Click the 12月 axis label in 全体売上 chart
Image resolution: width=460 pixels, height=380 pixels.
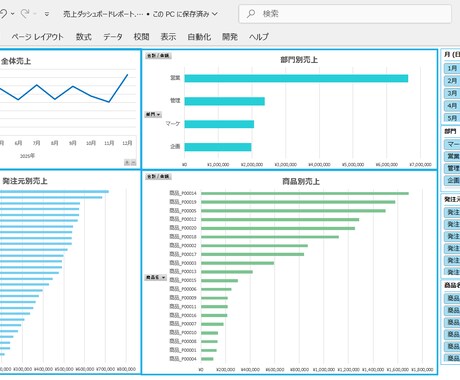[x=127, y=143]
